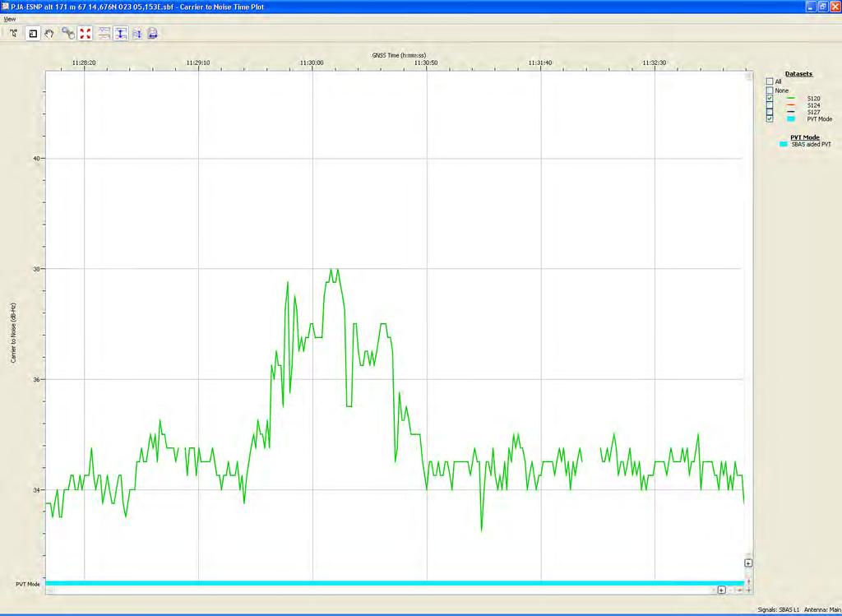The image size is (842, 616).
Task: Minimize the Carrier to Noise plot window
Action: pos(811,7)
